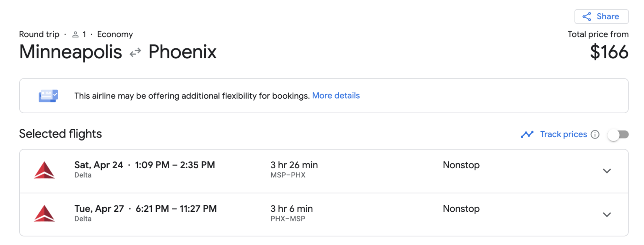Collapse the MSP–PHX flight details chevron

(607, 171)
